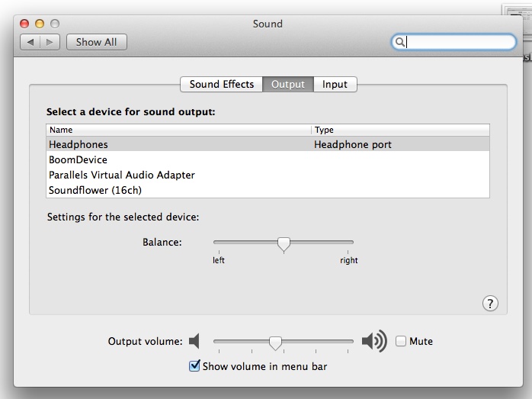Switch to the Input tab
The image size is (532, 399).
tap(335, 85)
